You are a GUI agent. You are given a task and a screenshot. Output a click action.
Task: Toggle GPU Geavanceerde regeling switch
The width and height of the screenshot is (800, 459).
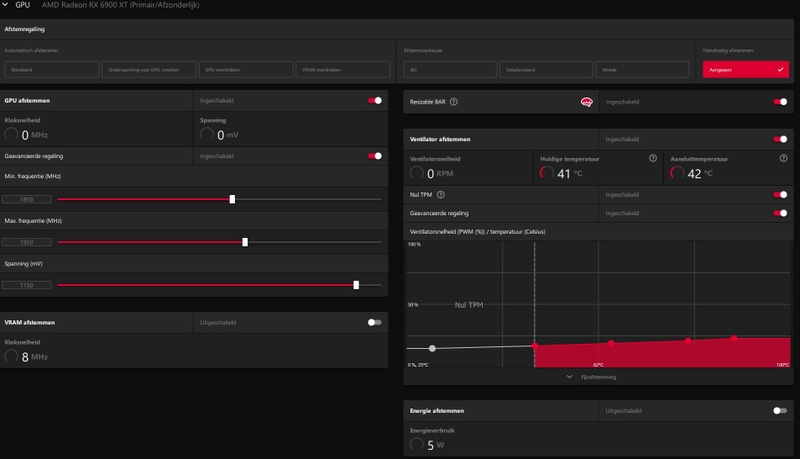[375, 156]
